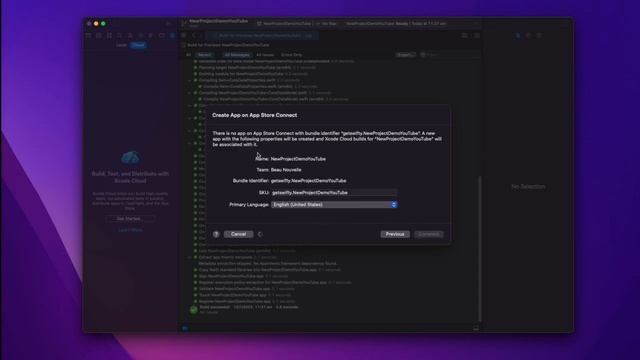This screenshot has height=360, width=640.
Task: Select the Errors Only log filter
Action: [x=291, y=55]
